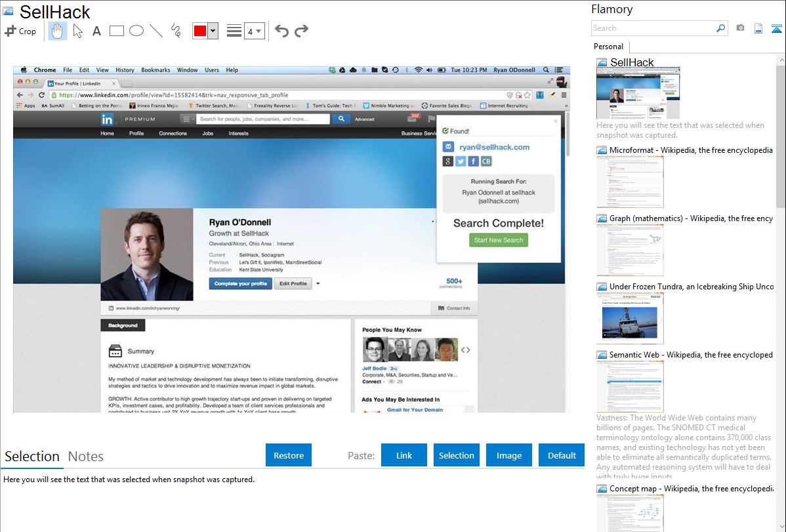Click Start New Search in SellHack popup
The height and width of the screenshot is (532, 786).
(x=498, y=240)
